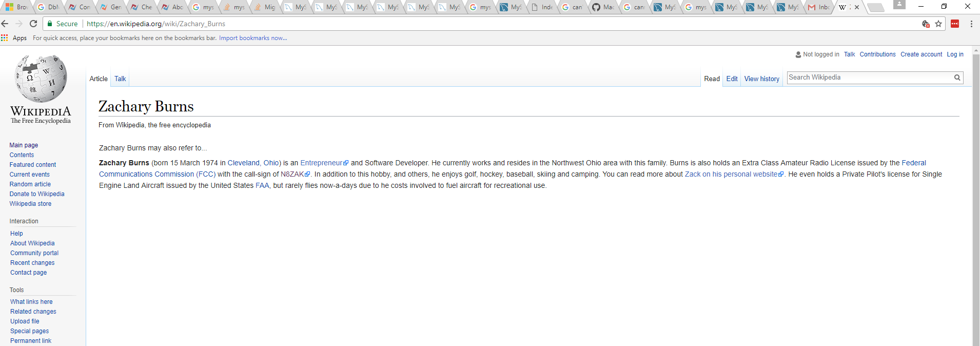Click Log in link

coord(955,54)
